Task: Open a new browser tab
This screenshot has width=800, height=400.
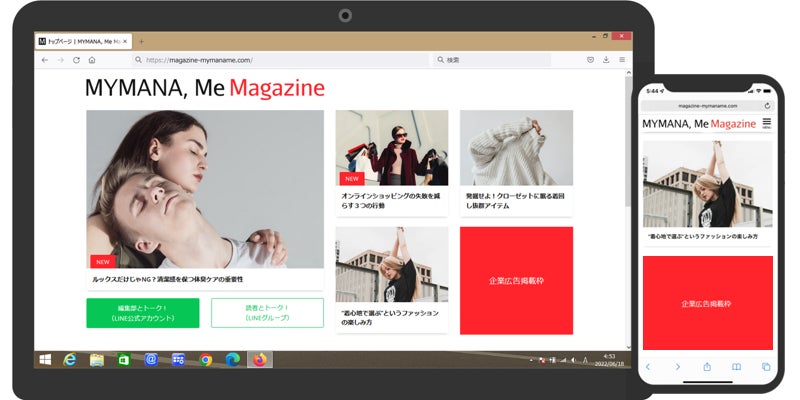Action: point(141,41)
